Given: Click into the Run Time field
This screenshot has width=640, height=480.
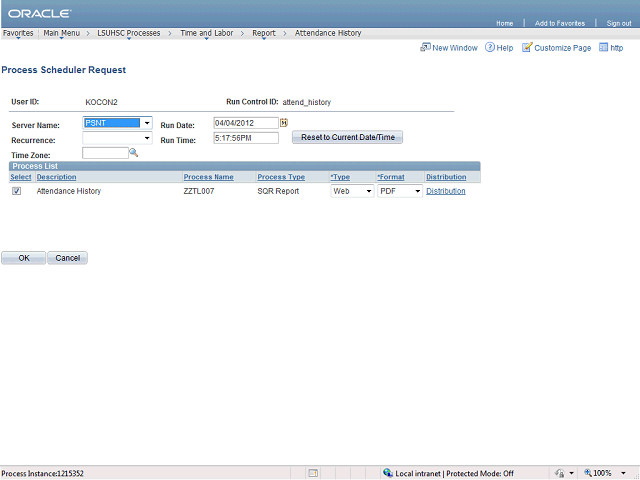Looking at the screenshot, I should (x=246, y=138).
